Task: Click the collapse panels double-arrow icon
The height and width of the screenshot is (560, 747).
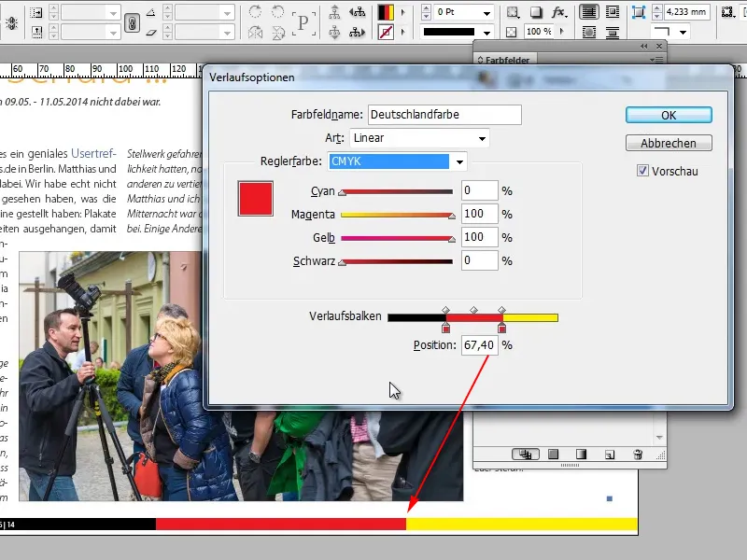Action: [x=642, y=45]
